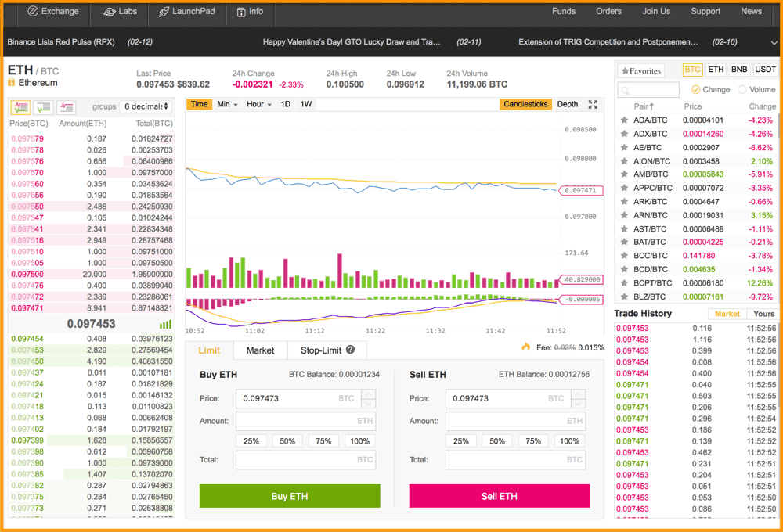783x532 pixels.
Task: Switch to the Market order tab
Action: pyautogui.click(x=260, y=350)
